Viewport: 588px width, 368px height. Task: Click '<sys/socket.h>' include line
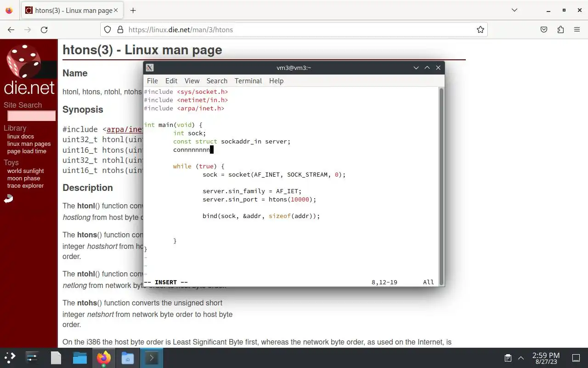click(203, 92)
